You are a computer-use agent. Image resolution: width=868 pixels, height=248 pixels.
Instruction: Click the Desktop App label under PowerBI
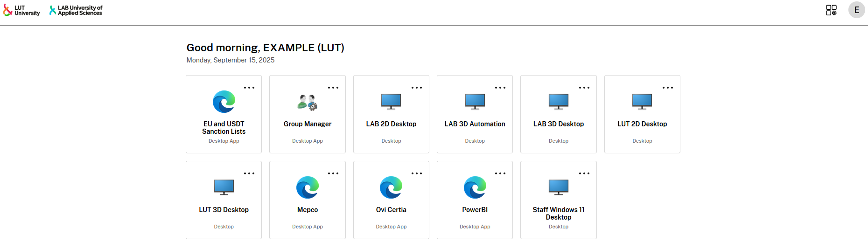coord(475,227)
